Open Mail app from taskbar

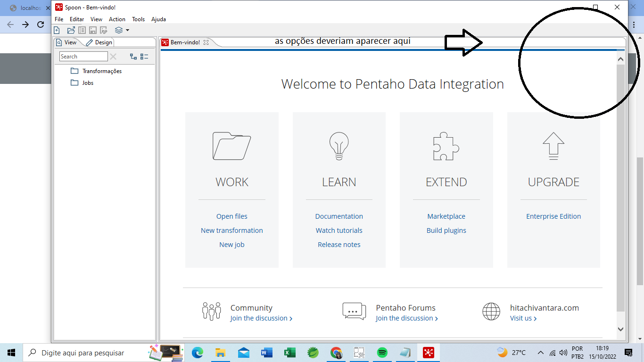coord(244,353)
